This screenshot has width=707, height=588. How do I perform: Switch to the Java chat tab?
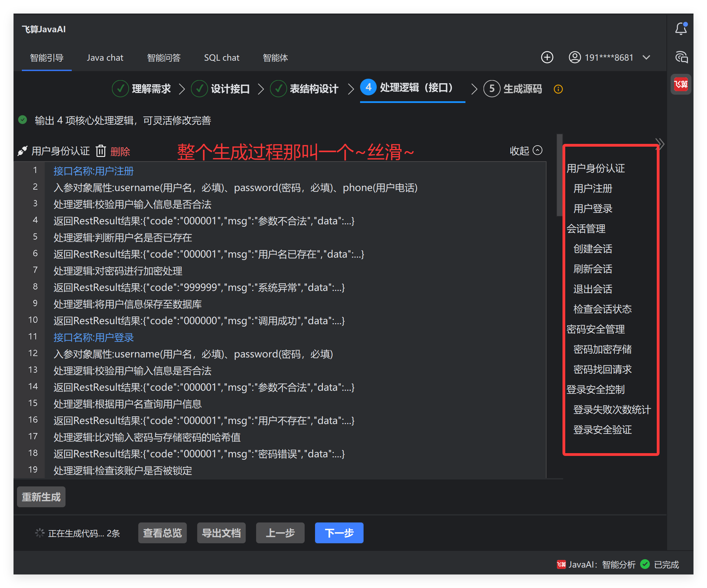point(105,58)
